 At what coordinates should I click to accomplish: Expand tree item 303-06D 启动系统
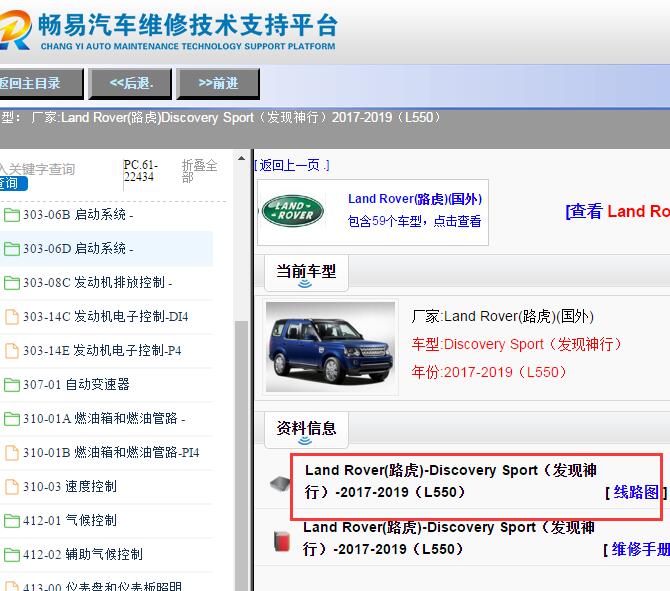[78, 249]
